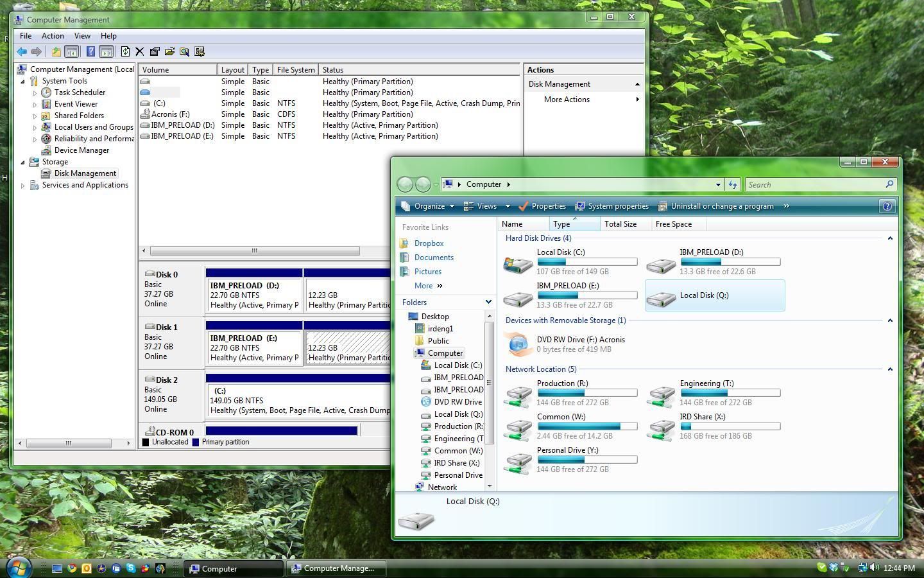
Task: Click the Local Disk (C:) capacity bar
Action: (x=586, y=262)
